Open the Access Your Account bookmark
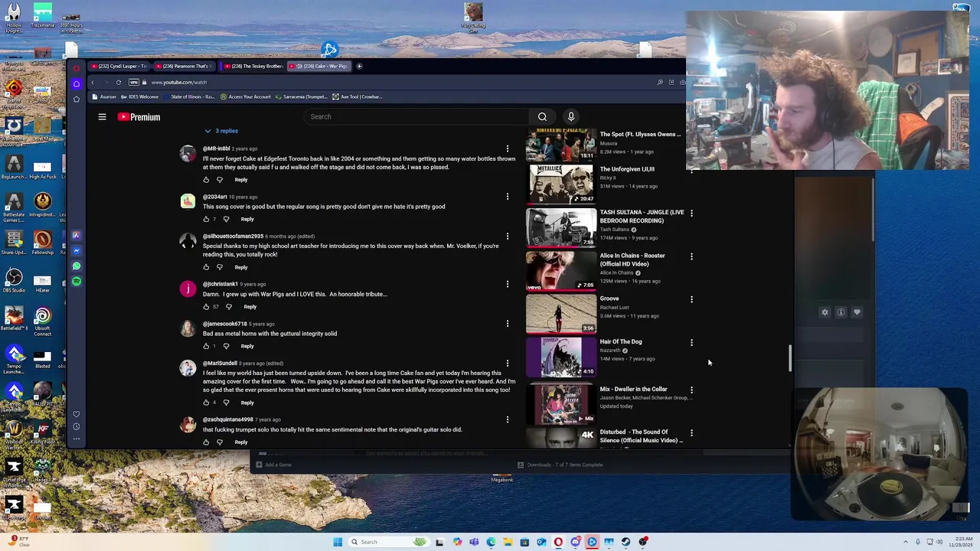The width and height of the screenshot is (980, 551). pos(245,96)
